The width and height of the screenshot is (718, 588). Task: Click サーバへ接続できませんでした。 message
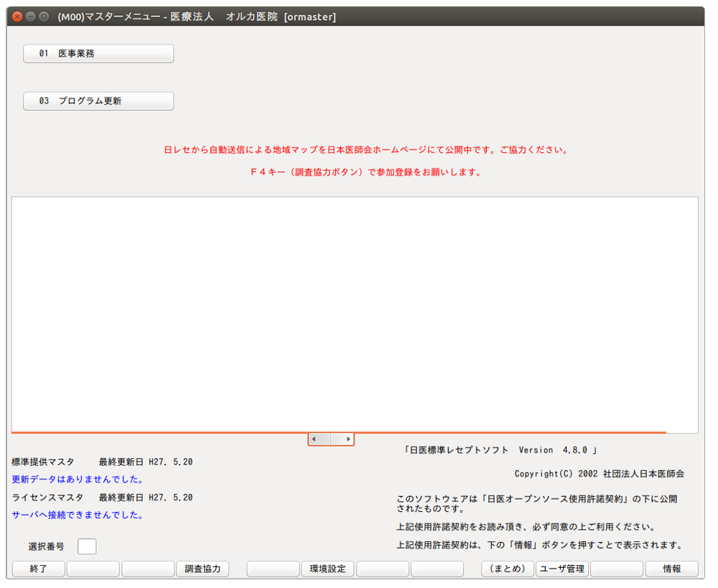coord(78,515)
